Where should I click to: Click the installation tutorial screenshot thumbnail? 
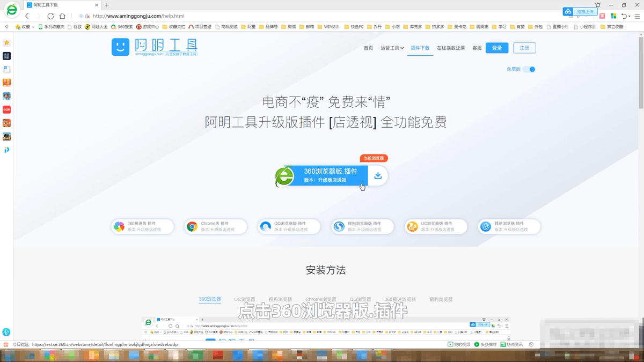click(326, 328)
